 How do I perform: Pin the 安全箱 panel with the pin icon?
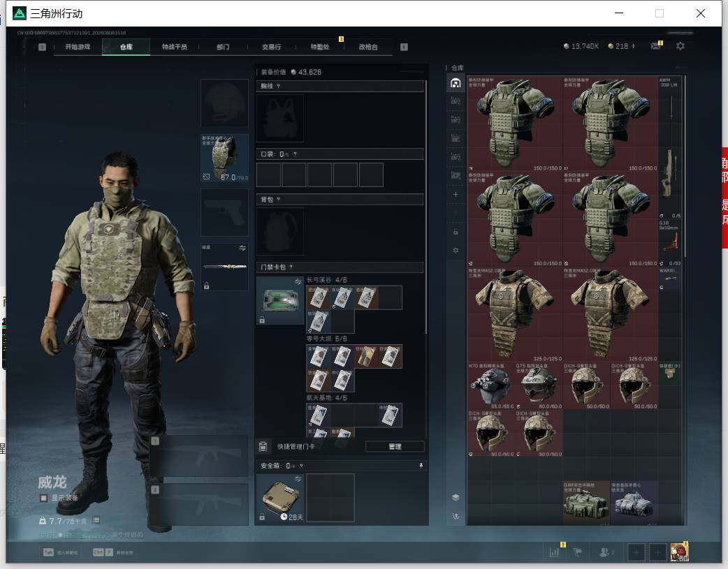[421, 466]
